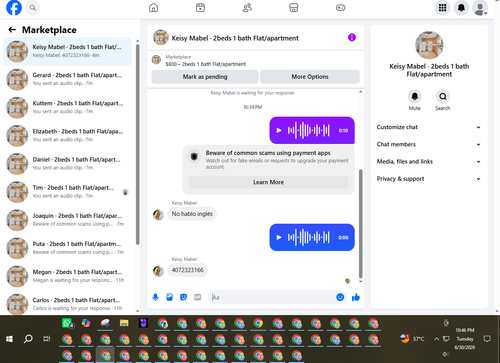Click Learn More on scam warning

(x=268, y=182)
